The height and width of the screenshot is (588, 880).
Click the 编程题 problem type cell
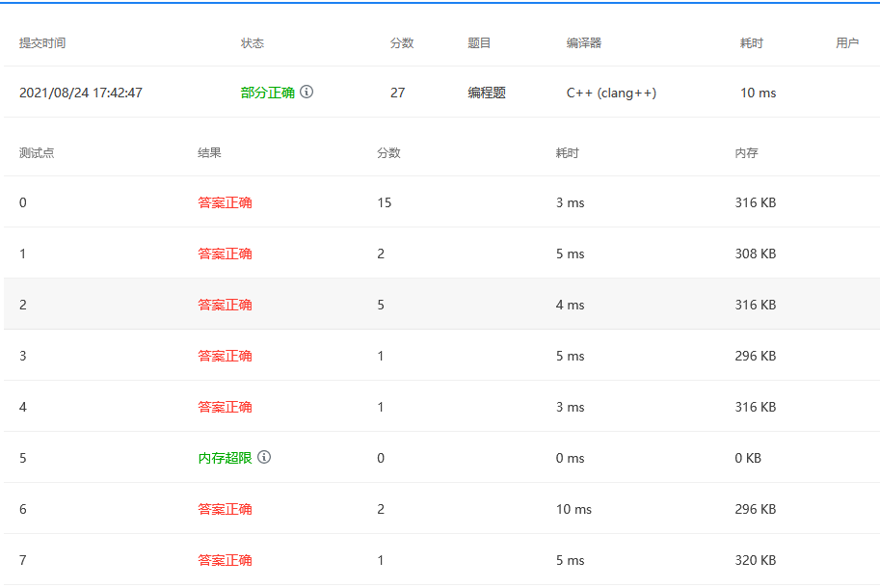click(x=487, y=93)
